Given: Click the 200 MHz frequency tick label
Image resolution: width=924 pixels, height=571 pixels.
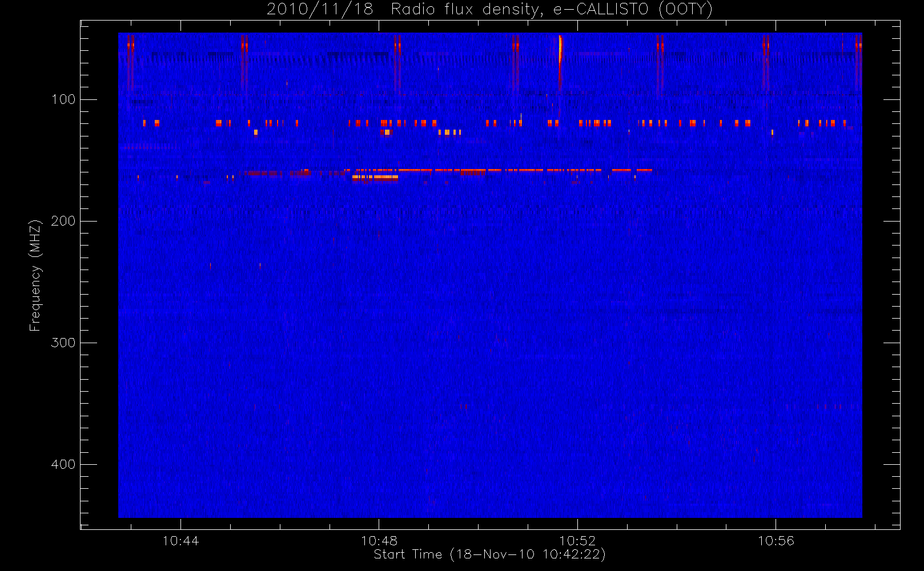Looking at the screenshot, I should (63, 221).
